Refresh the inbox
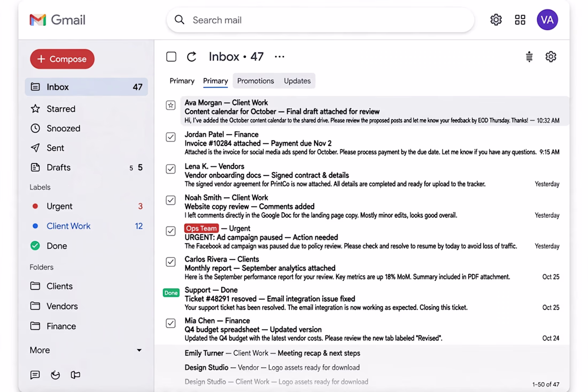Viewport: 588px width, 392px height. [x=191, y=57]
